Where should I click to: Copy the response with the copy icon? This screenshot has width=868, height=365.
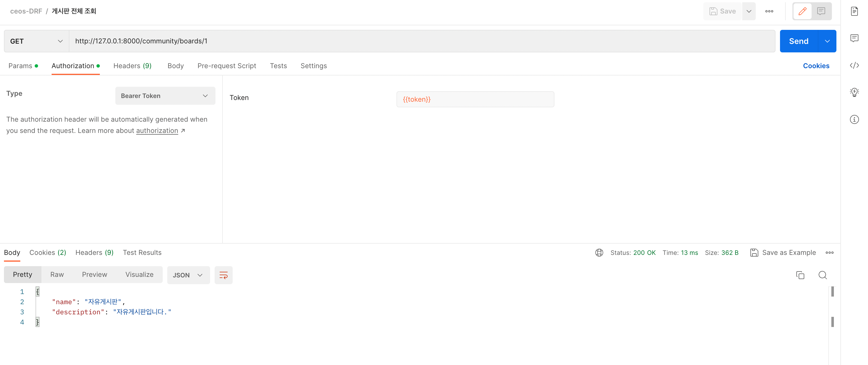800,275
